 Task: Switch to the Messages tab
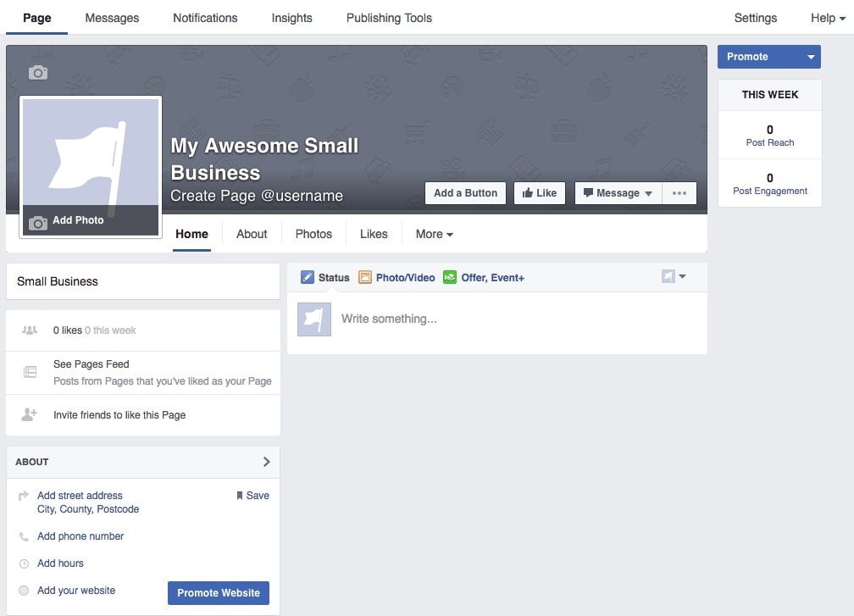(112, 18)
